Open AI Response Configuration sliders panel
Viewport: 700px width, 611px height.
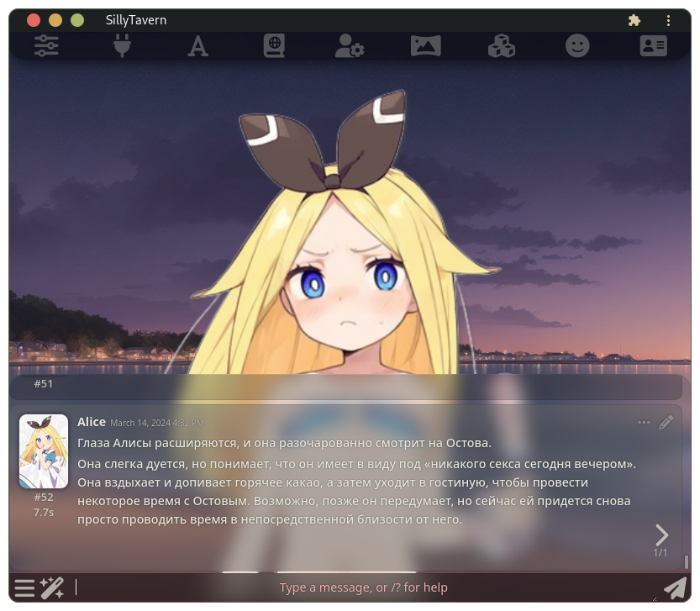(46, 45)
